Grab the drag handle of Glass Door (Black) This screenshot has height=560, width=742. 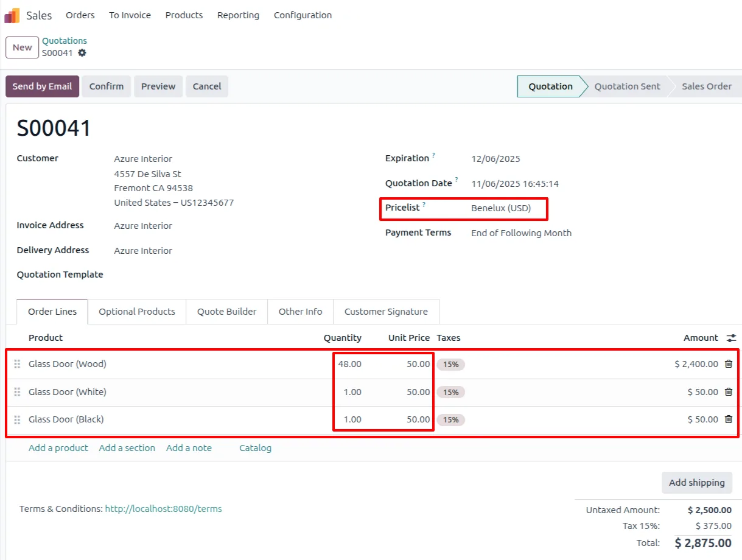(x=17, y=419)
